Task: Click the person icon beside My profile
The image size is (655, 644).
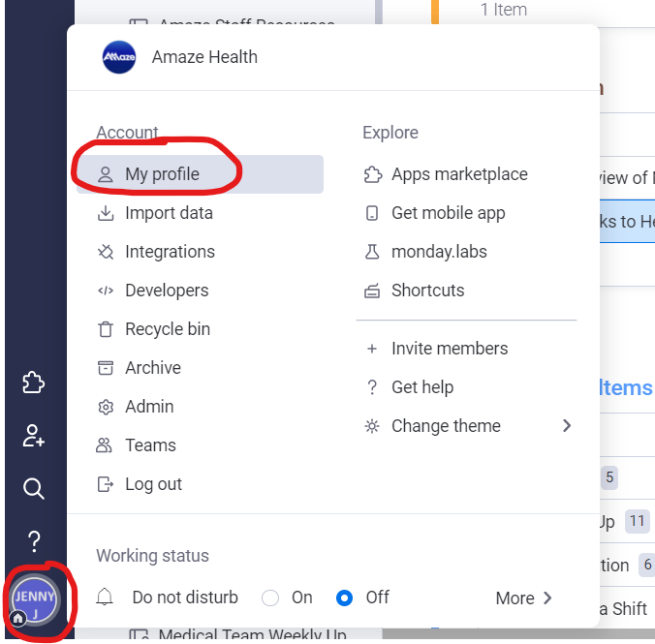Action: click(x=106, y=174)
